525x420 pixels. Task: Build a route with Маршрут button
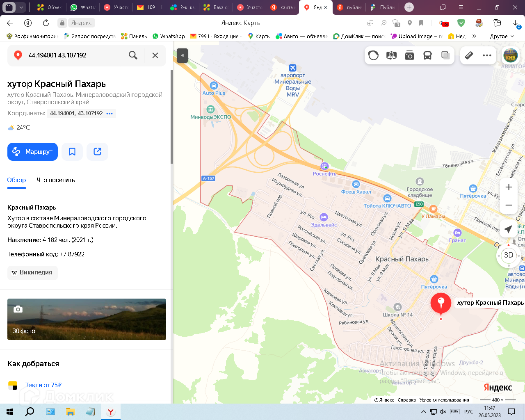coord(32,152)
